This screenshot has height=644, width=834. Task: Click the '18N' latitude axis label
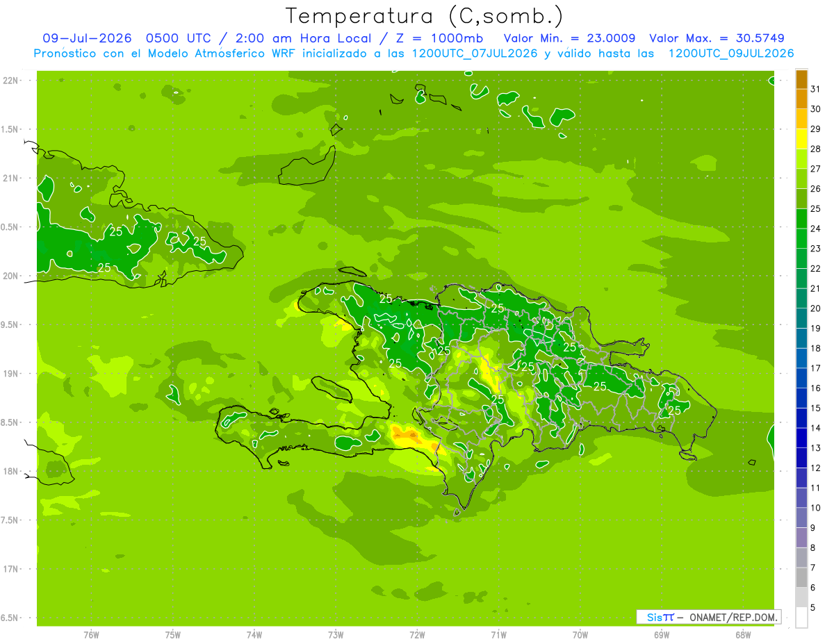(x=10, y=471)
